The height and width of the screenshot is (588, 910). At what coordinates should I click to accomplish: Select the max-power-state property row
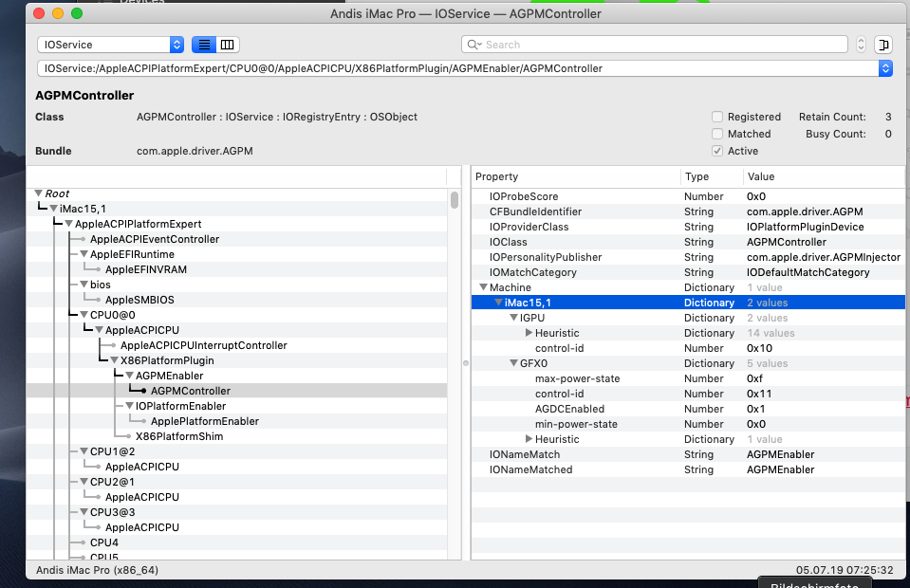pos(688,378)
